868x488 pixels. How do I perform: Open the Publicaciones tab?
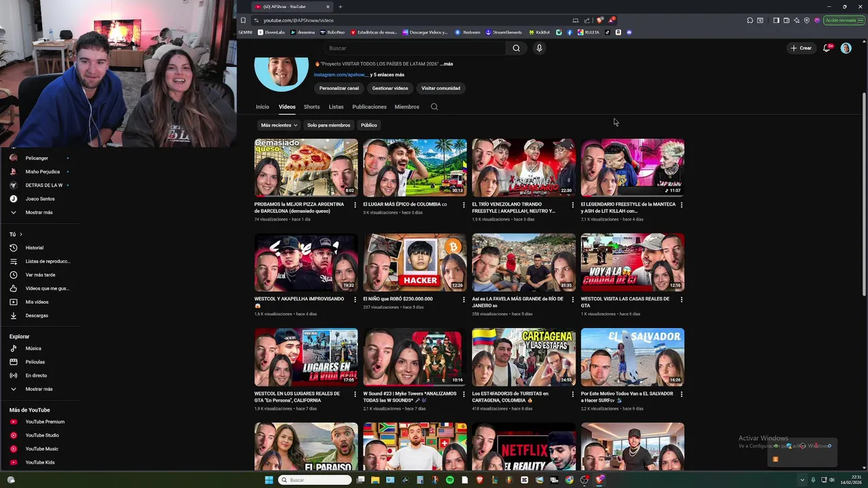pyautogui.click(x=369, y=106)
